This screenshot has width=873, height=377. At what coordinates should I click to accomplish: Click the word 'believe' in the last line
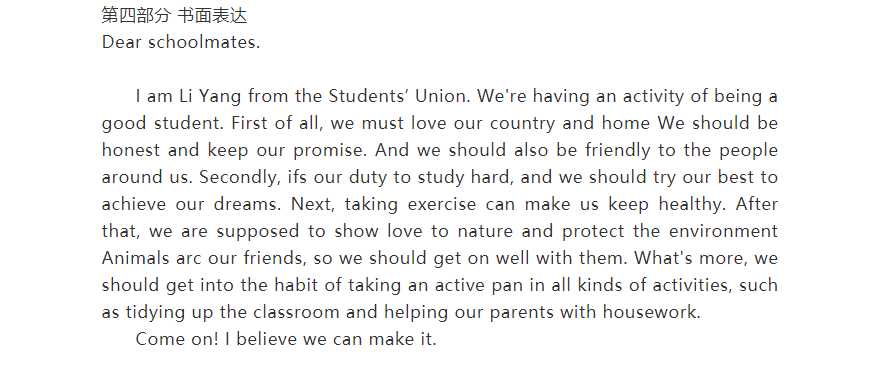pos(267,339)
